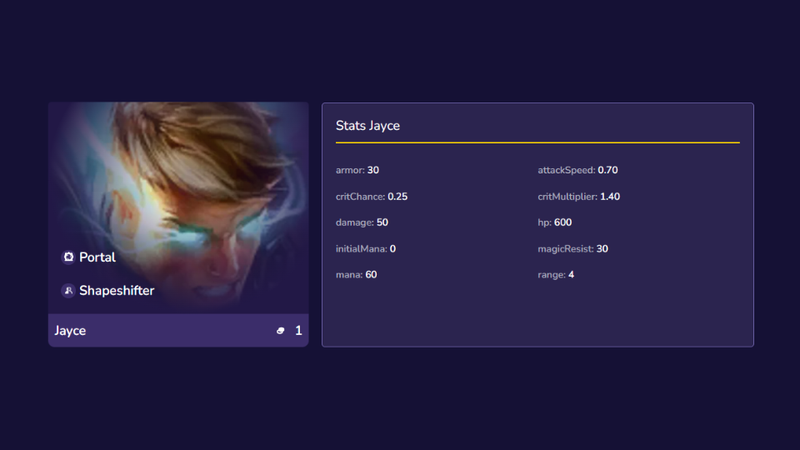Select the magicResist: 30 stat
The image size is (800, 450).
[x=572, y=248]
